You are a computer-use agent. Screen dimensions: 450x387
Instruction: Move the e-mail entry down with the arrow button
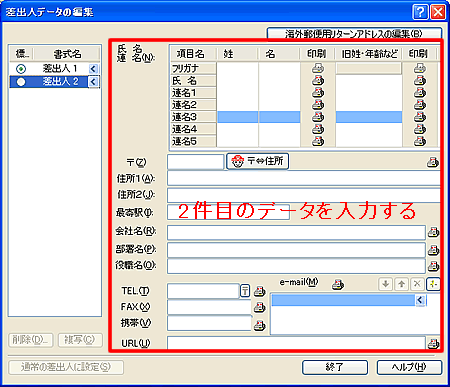pos(386,284)
